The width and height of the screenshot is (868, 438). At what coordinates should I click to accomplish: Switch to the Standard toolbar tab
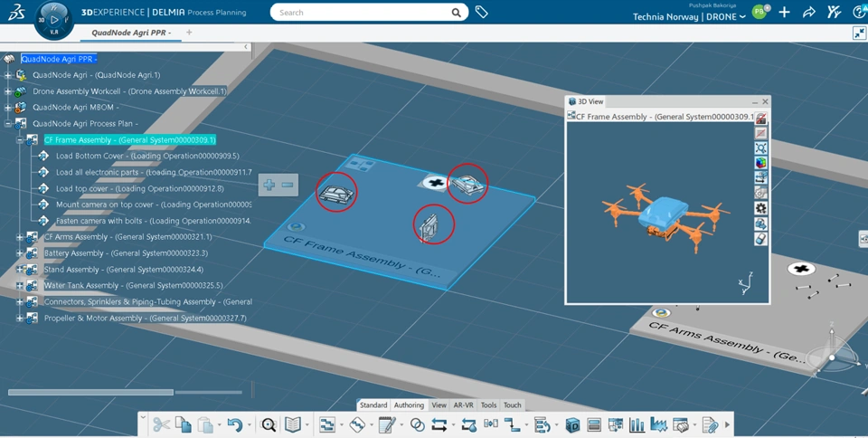tap(373, 405)
